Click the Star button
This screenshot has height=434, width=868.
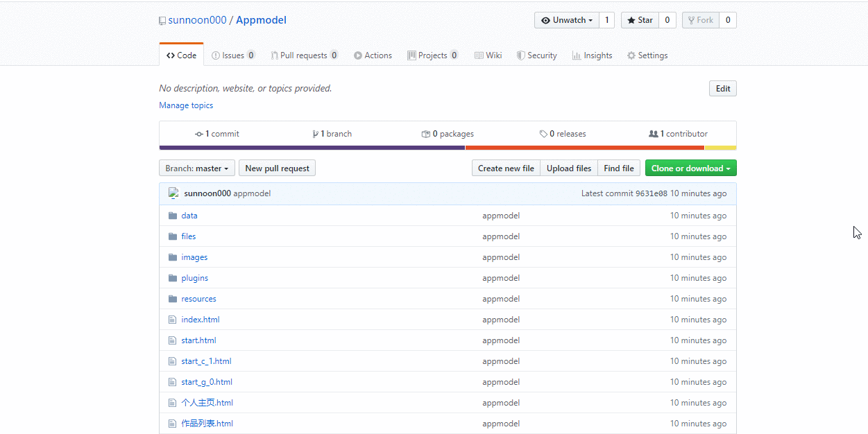click(x=639, y=20)
